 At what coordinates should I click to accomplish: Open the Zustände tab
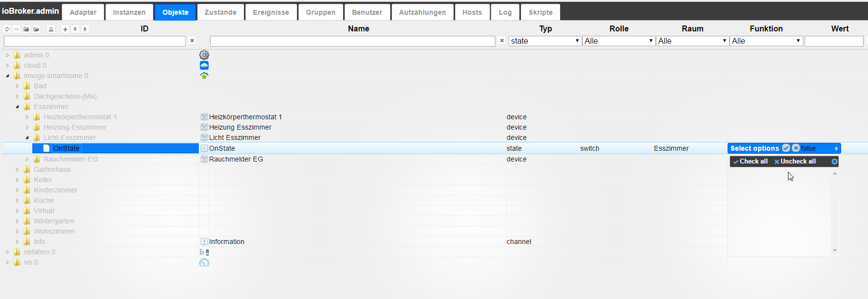tap(220, 12)
